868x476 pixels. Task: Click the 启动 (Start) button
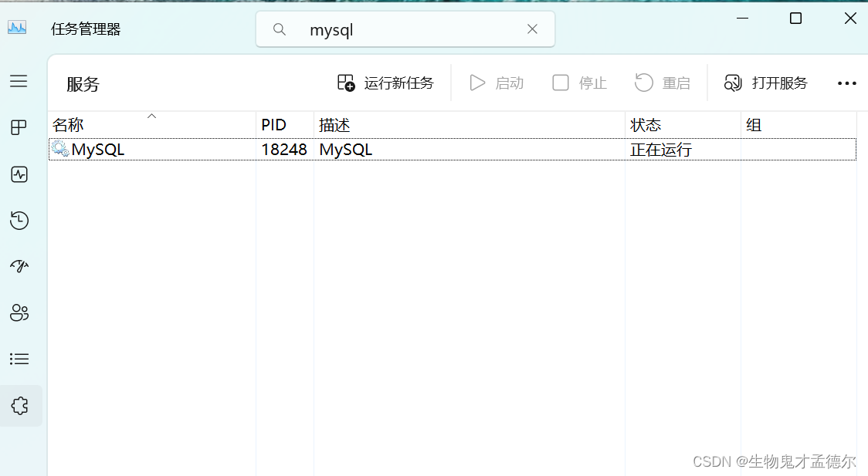point(497,83)
